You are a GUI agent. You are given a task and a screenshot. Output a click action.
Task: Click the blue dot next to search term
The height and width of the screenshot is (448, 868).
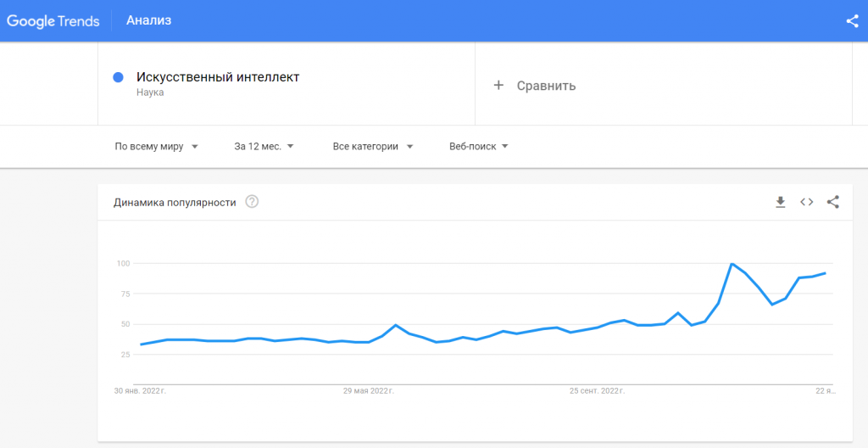(x=118, y=77)
